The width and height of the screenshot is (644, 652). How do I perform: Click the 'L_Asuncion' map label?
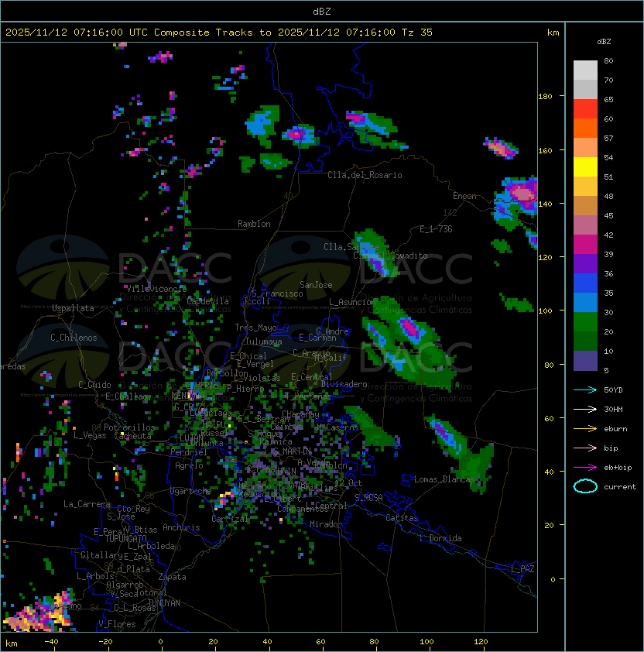click(x=352, y=302)
